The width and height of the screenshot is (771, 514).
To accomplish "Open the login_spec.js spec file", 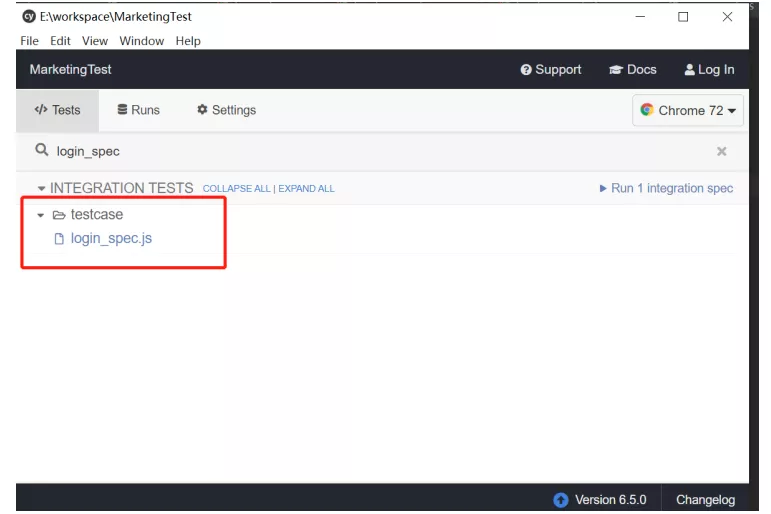I will coord(111,239).
